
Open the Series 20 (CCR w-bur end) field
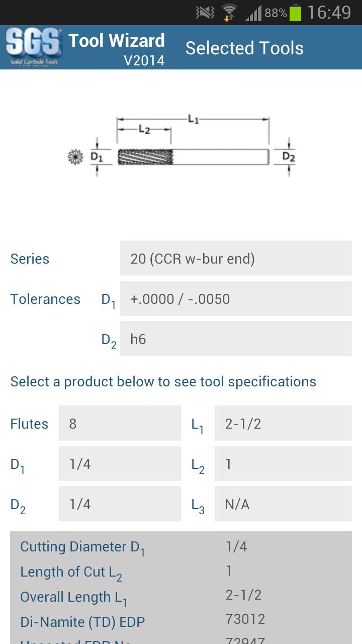pos(236,259)
